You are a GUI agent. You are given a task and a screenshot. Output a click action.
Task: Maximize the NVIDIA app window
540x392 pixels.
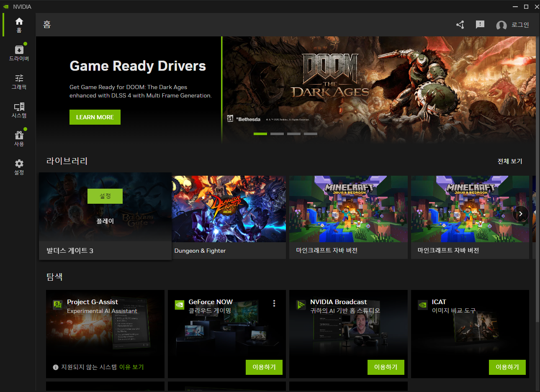coord(526,7)
